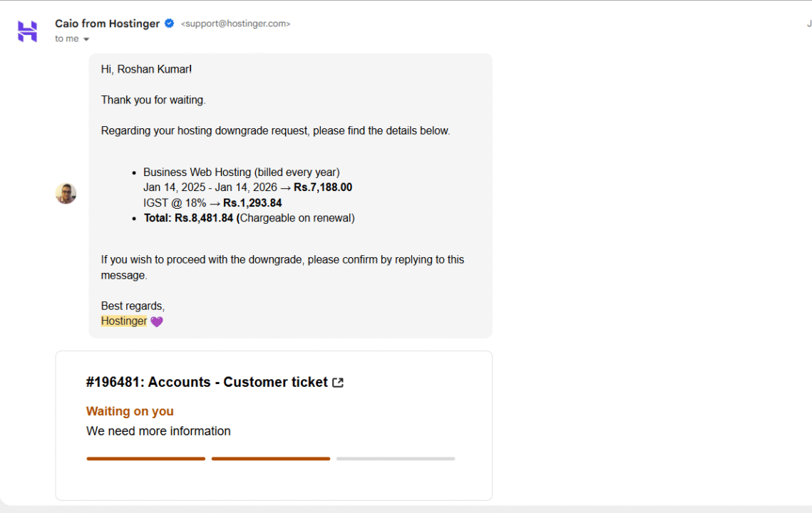Click the "Hi, Roshan Kumar!" greeting
The width and height of the screenshot is (812, 513).
point(146,69)
